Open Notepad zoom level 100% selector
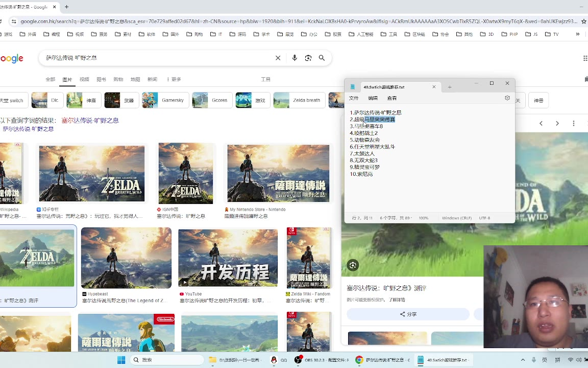 (x=423, y=218)
